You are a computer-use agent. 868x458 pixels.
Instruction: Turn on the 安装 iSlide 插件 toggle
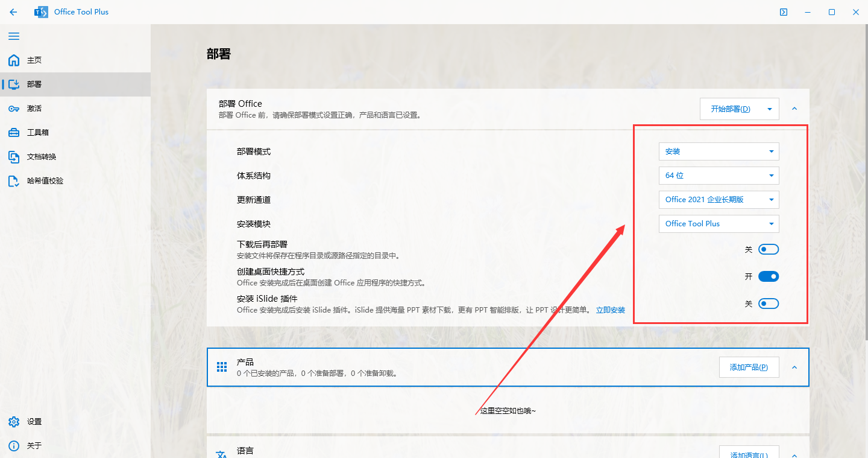pos(769,303)
